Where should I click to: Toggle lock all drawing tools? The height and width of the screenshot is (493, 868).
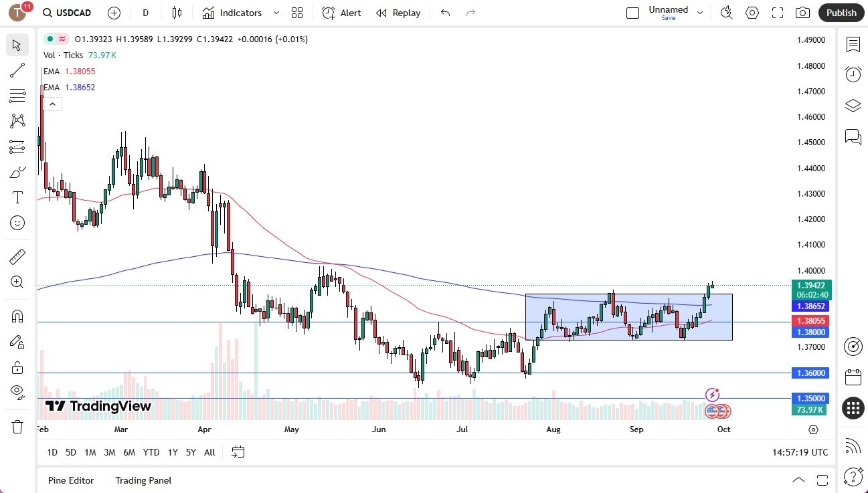tap(17, 367)
